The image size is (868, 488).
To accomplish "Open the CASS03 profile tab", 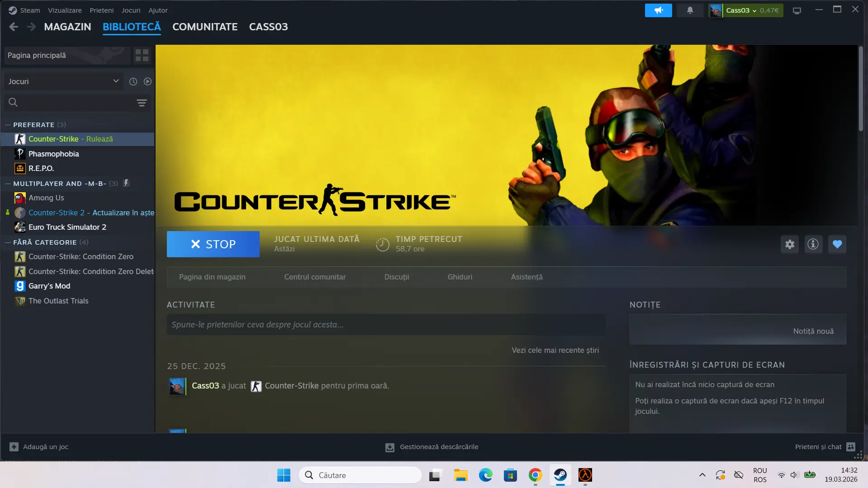I will tap(268, 27).
